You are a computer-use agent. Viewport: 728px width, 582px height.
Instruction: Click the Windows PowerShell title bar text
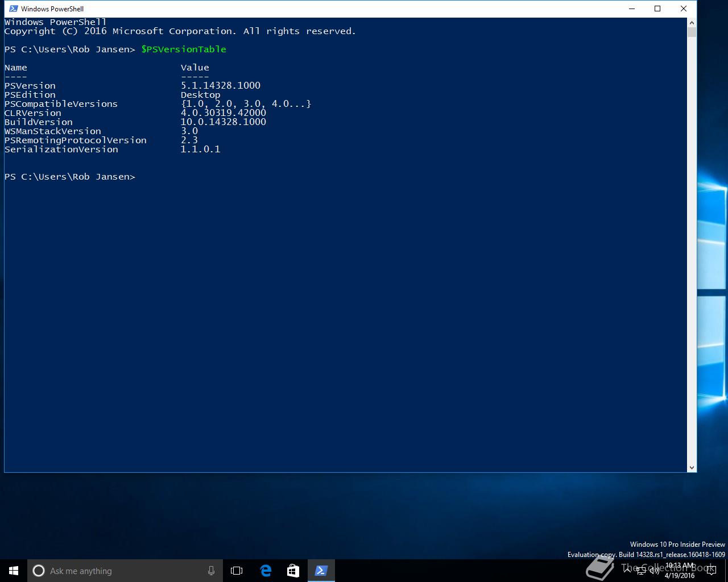[x=52, y=9]
